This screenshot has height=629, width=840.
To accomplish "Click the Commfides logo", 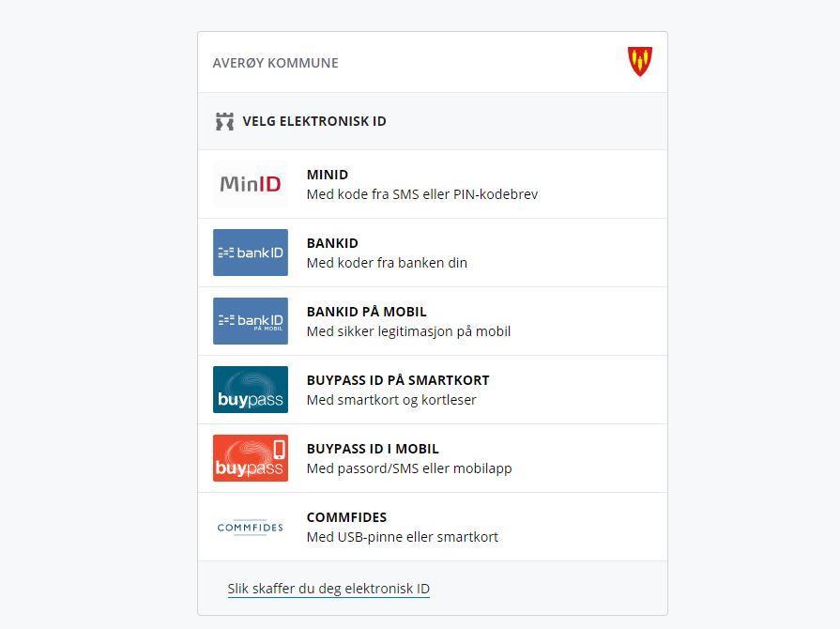I will (251, 527).
